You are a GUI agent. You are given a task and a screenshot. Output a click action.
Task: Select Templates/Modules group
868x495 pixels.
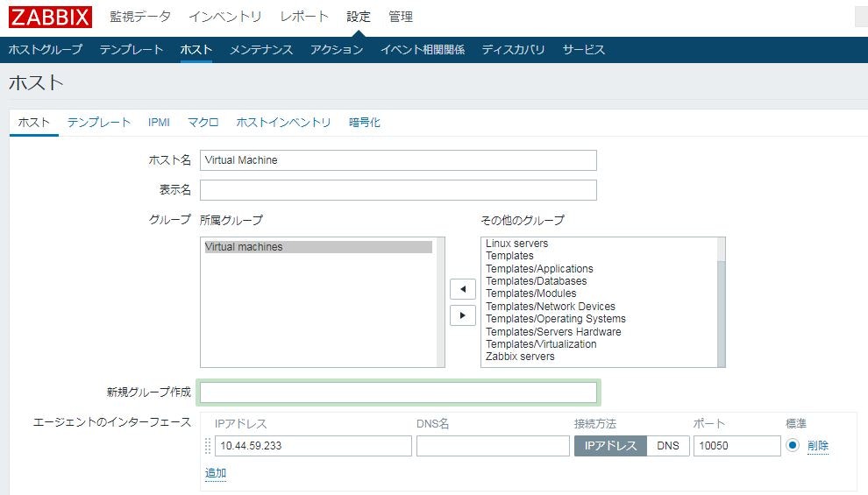(x=530, y=293)
